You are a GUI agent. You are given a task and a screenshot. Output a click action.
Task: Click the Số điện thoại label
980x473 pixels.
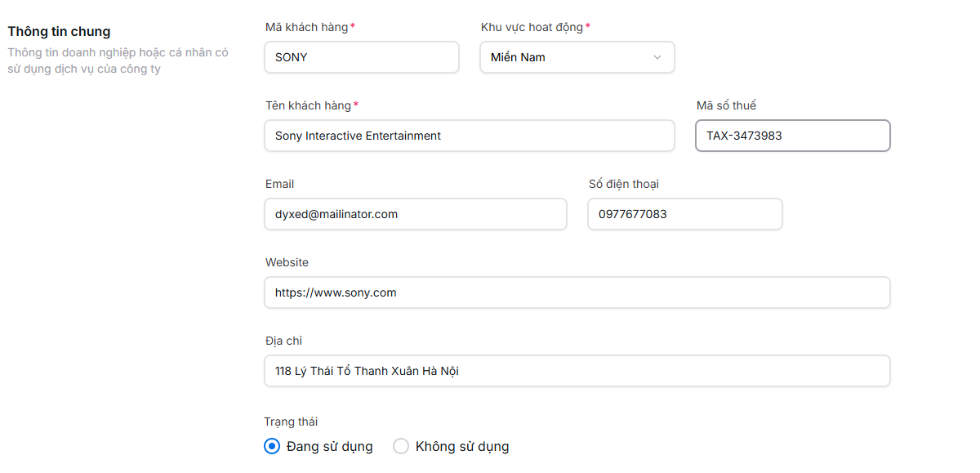click(x=623, y=184)
